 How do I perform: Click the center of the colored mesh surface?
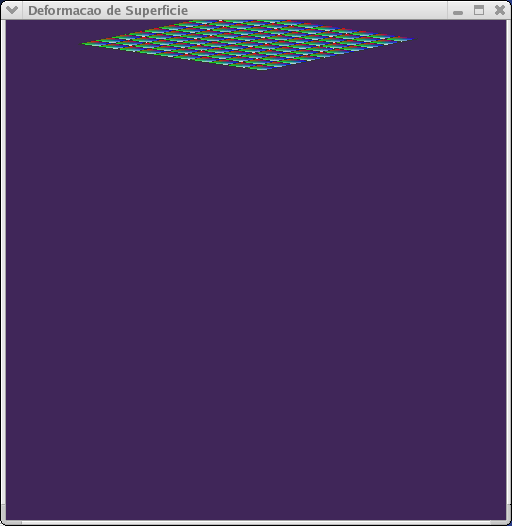click(x=247, y=44)
